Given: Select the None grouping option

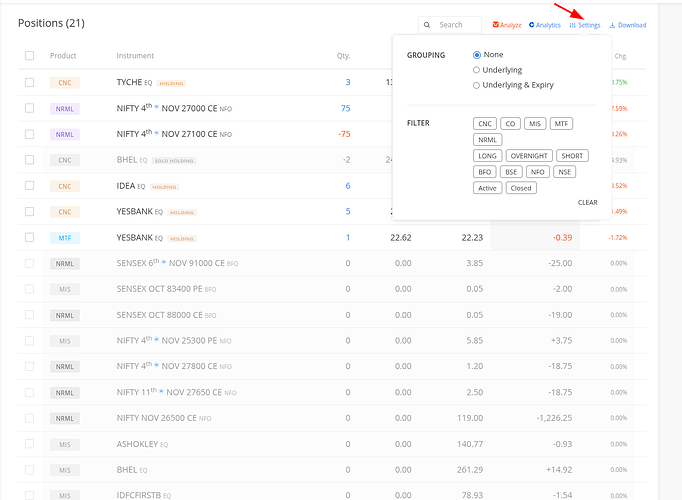Looking at the screenshot, I should [x=477, y=54].
